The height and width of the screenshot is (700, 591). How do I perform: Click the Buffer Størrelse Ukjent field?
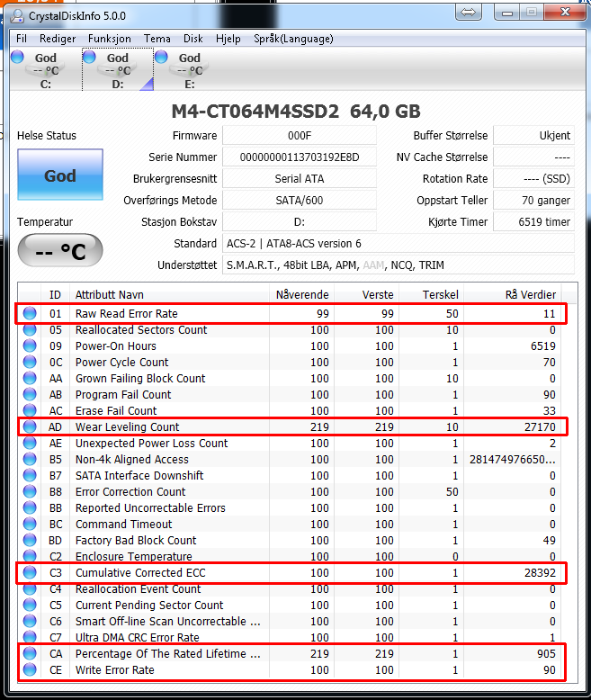(533, 136)
